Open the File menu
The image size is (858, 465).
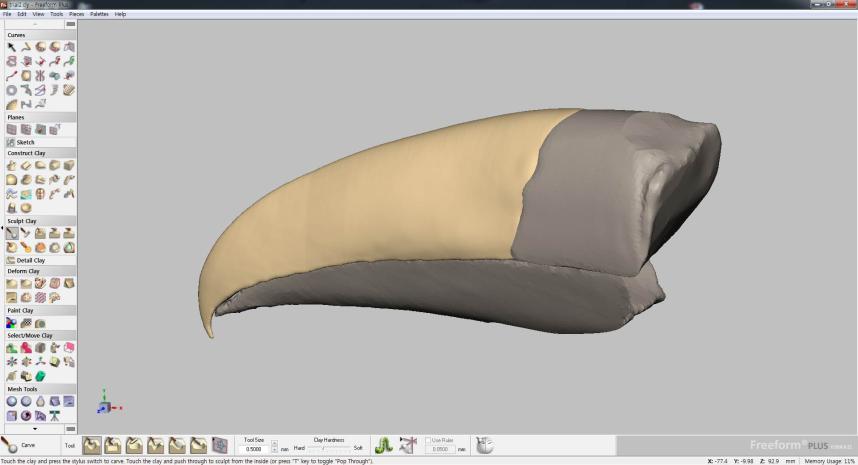[x=7, y=14]
